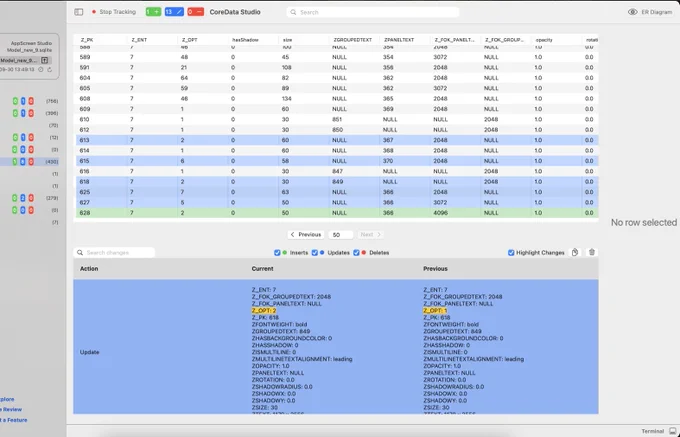Sort by size column header
The width and height of the screenshot is (680, 437).
[x=287, y=39]
